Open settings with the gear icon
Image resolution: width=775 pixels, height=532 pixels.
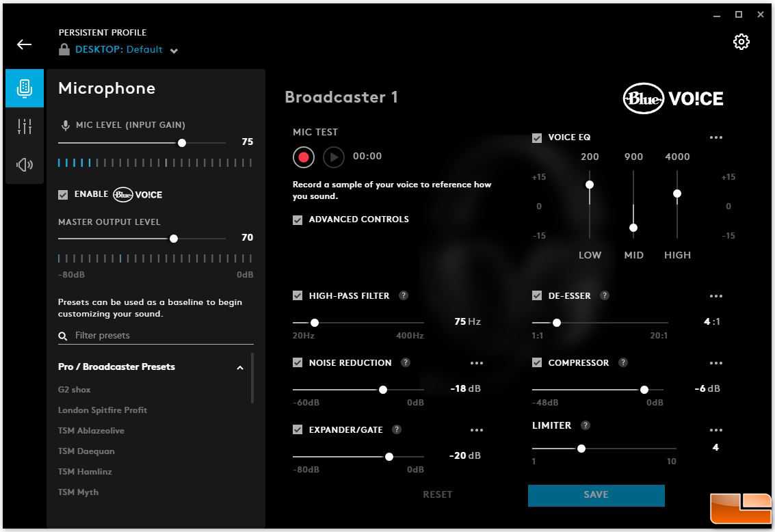coord(741,42)
